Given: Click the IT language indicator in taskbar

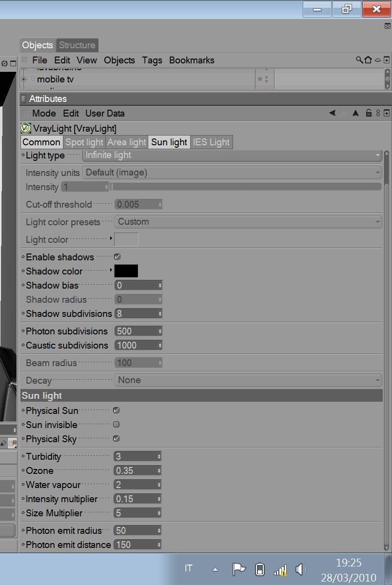Looking at the screenshot, I should (189, 568).
